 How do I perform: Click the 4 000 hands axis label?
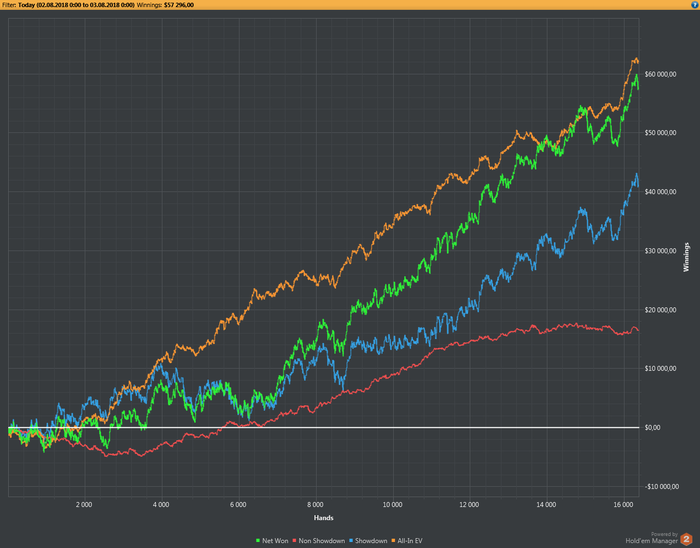161,505
